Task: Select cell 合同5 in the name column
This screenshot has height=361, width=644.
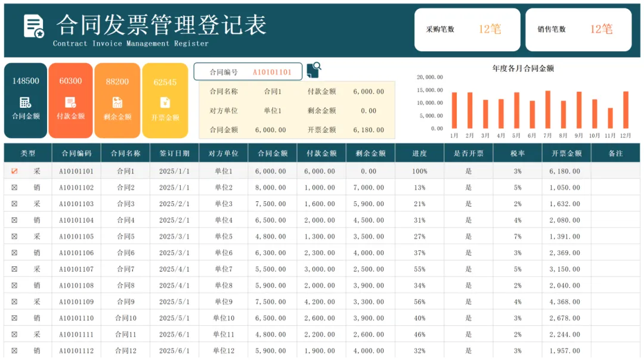Action: (126, 236)
